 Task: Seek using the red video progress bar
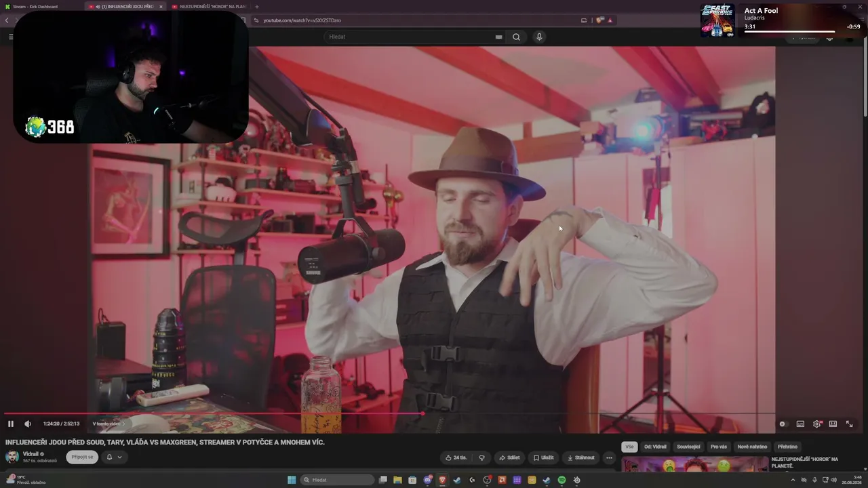(x=389, y=413)
